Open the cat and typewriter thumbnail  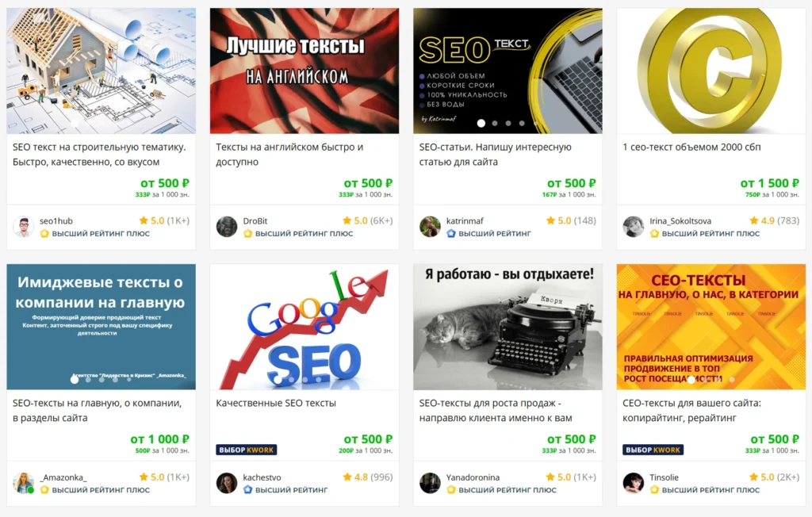coord(507,327)
